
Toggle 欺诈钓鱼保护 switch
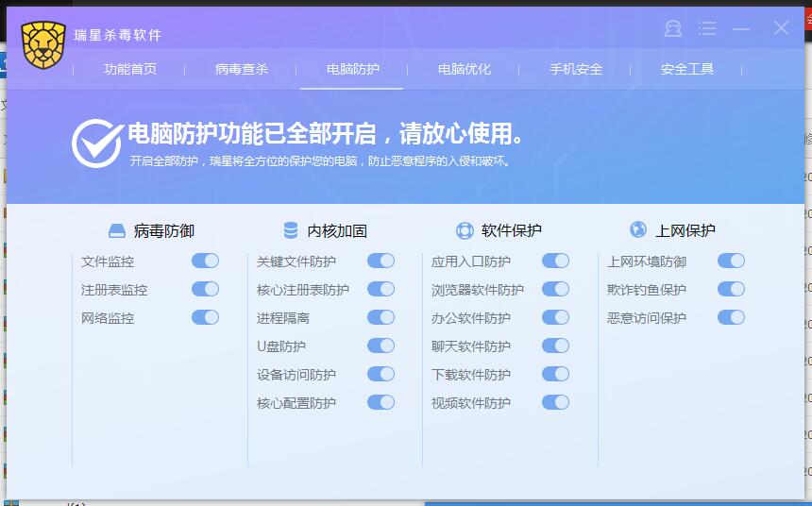pyautogui.click(x=731, y=289)
